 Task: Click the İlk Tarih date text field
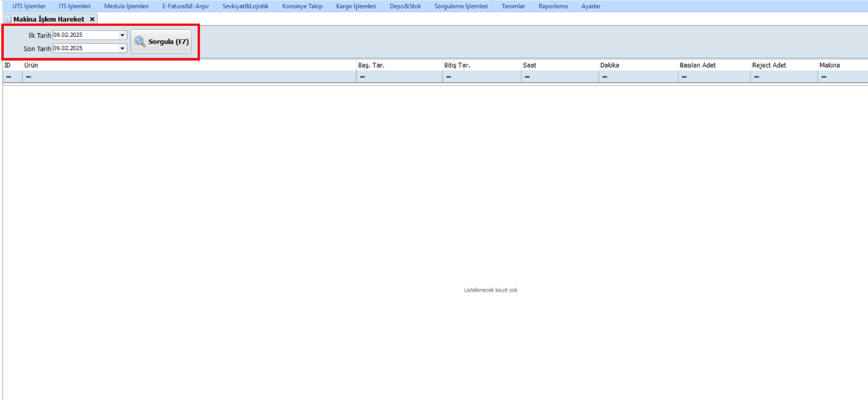[85, 35]
